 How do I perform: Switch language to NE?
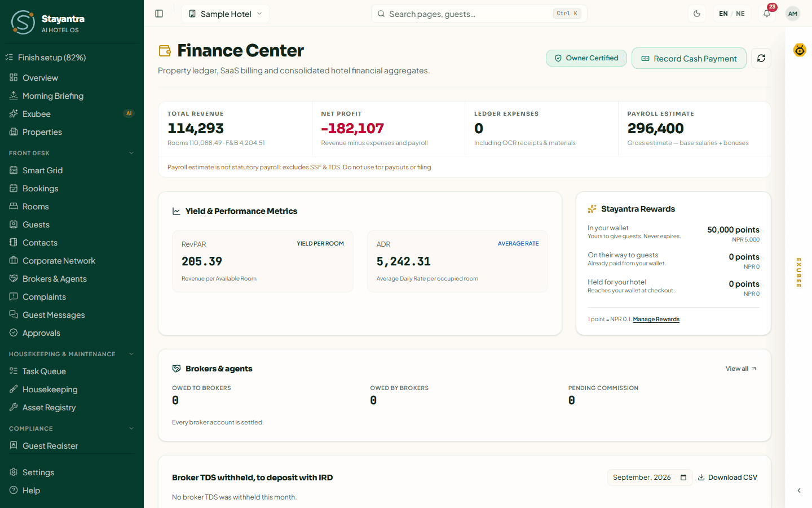[740, 14]
